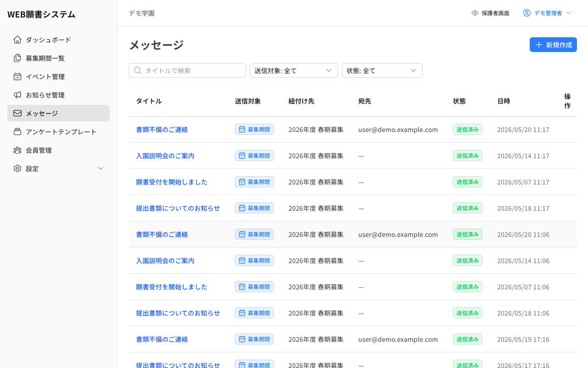Click the 設定 gear icon
Screen dimensions: 588x368
17,168
